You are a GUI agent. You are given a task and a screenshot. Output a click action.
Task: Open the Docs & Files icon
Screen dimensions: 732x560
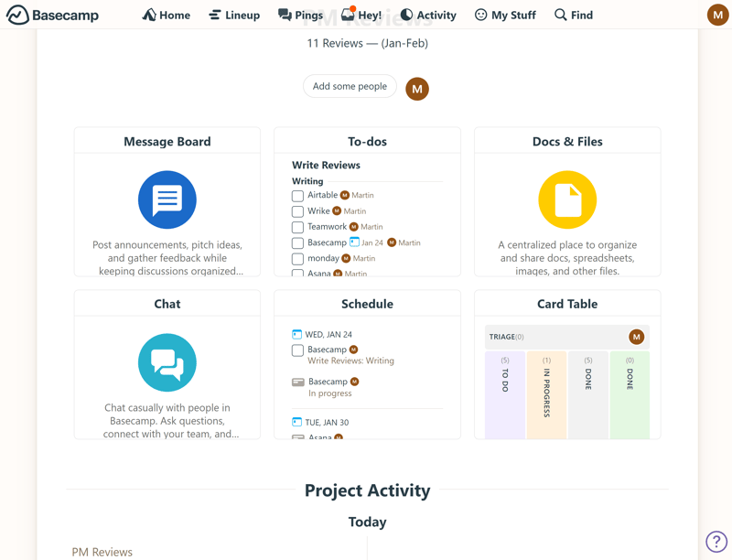(x=567, y=199)
